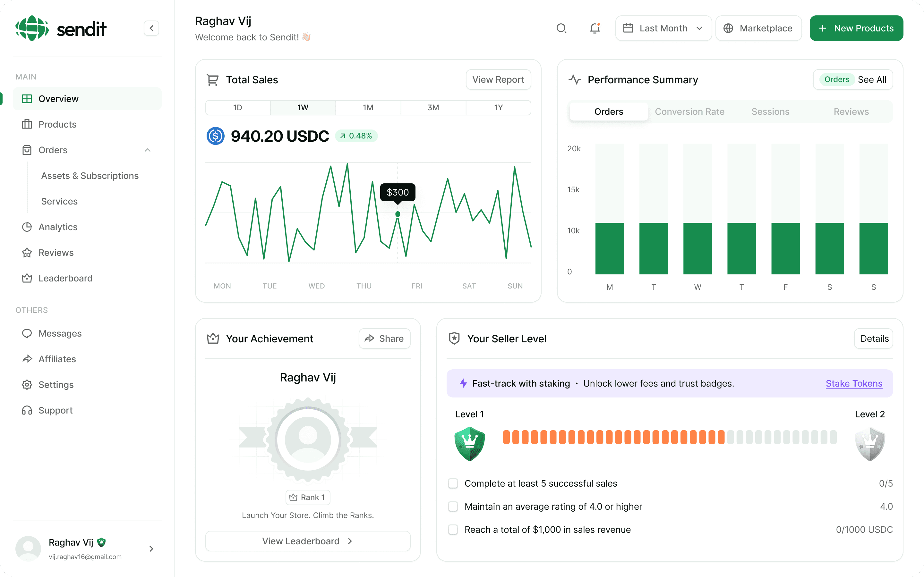Tick the 'Maintain an average rating of 4.0' checkbox
Image resolution: width=924 pixels, height=577 pixels.
tap(453, 506)
